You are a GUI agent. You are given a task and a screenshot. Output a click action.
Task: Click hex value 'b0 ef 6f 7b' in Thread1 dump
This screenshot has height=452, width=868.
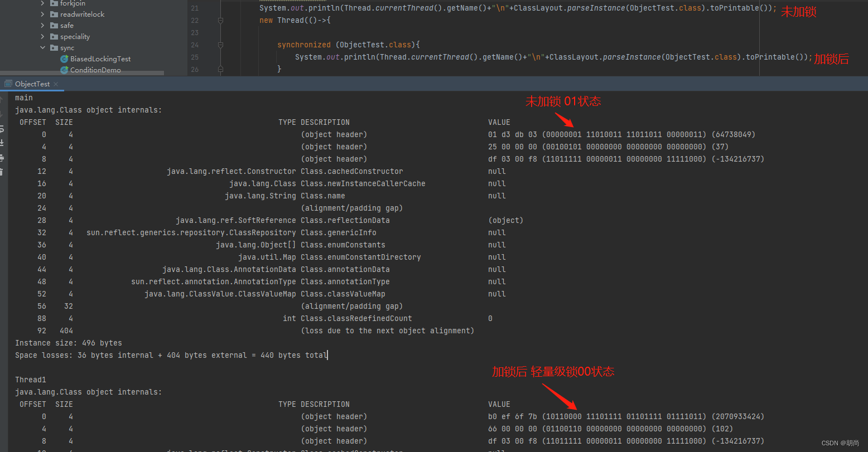point(513,416)
